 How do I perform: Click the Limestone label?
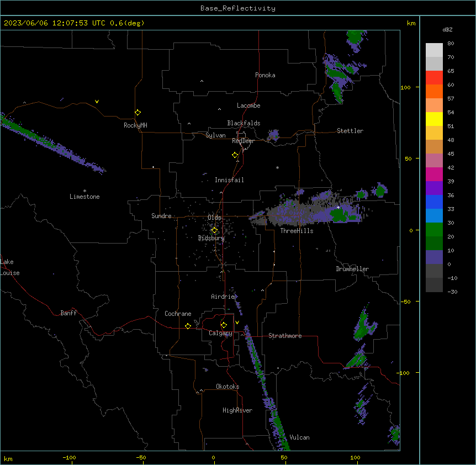click(84, 197)
